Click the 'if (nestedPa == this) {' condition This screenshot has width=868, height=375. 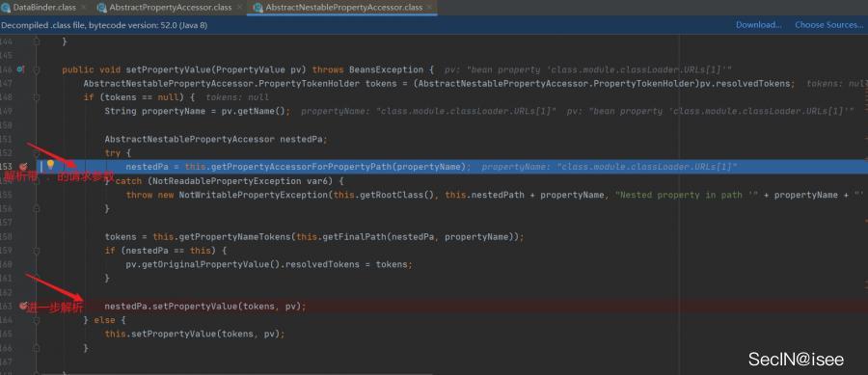click(x=166, y=251)
